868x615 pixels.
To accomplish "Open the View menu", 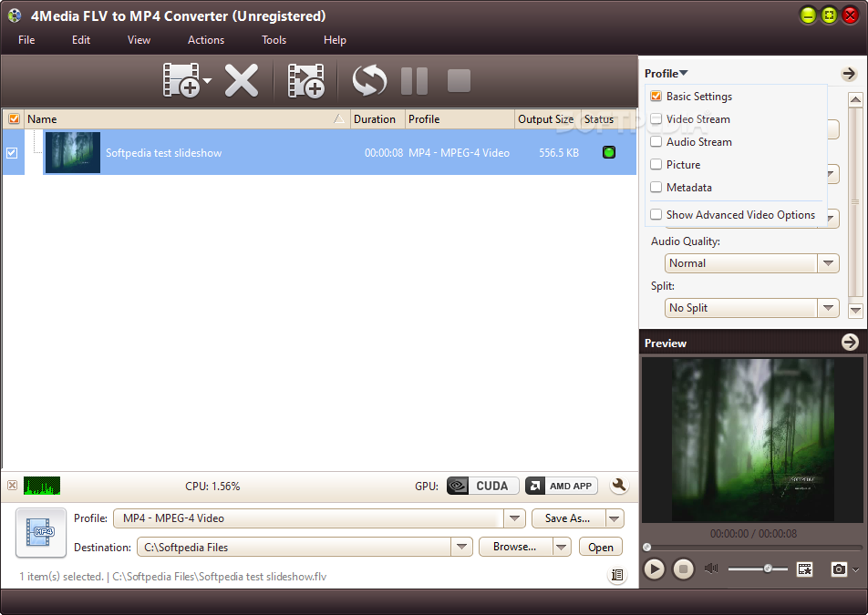I will coord(139,40).
